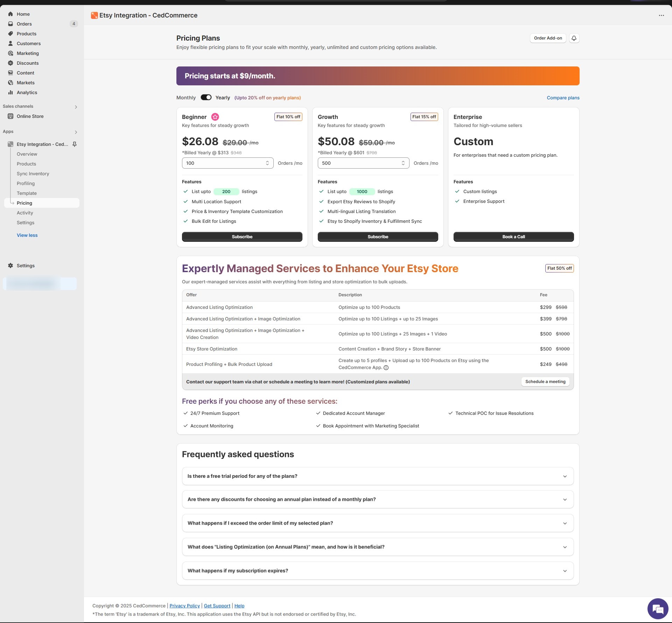Click the Content icon in sidebar
This screenshot has height=623, width=672.
click(x=10, y=73)
